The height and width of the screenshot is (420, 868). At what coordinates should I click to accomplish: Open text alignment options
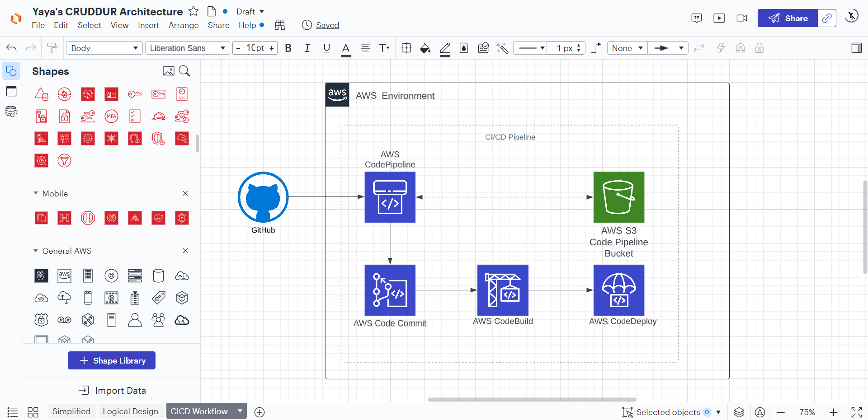coord(365,48)
